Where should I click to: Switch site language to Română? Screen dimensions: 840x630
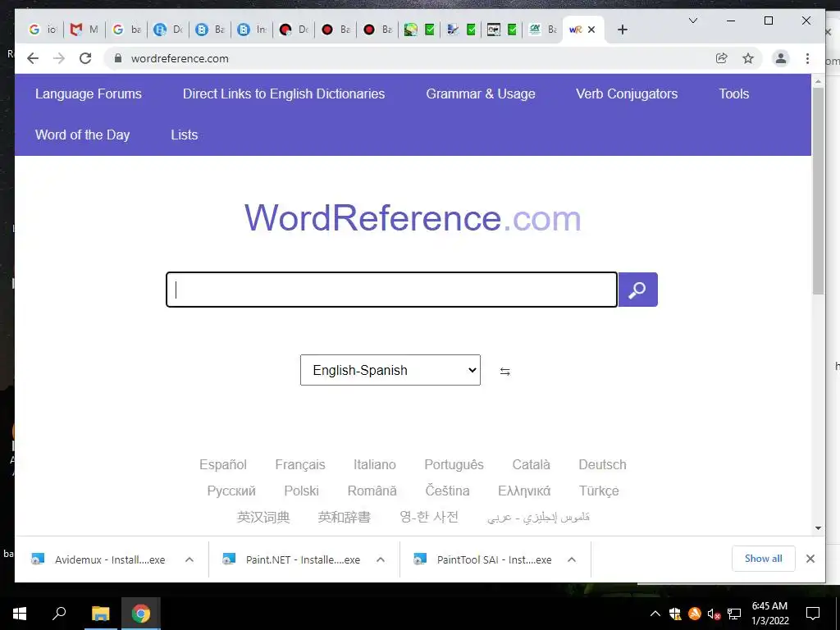(x=372, y=491)
